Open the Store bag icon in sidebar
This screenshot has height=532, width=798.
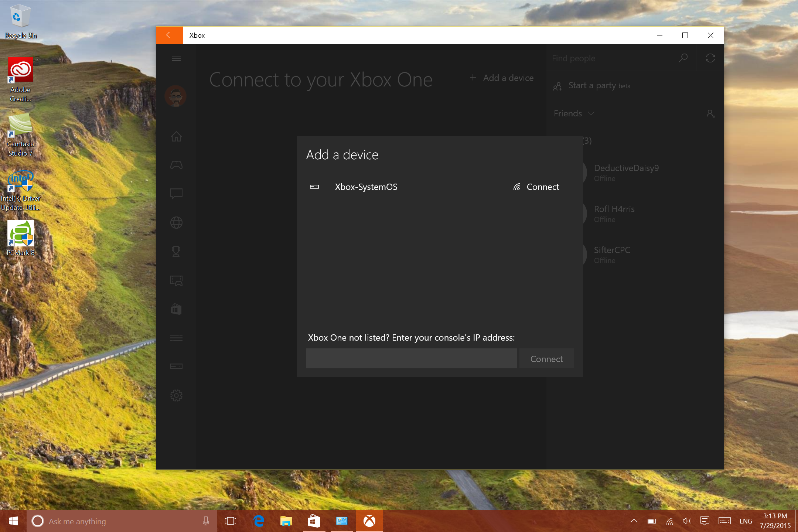(x=176, y=309)
